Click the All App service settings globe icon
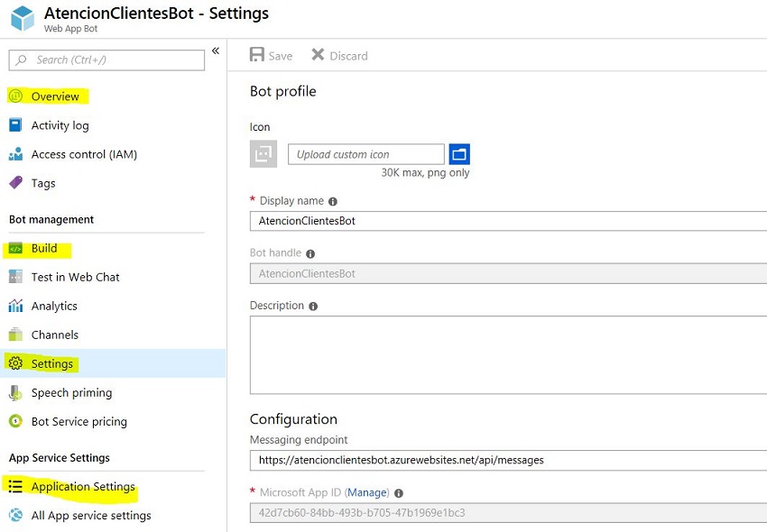 point(15,515)
